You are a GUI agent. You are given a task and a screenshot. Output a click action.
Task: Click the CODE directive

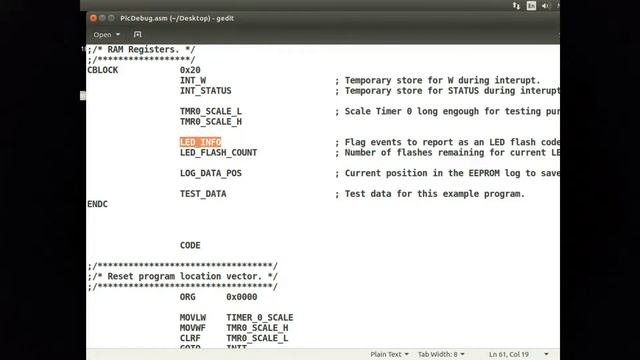[x=190, y=245]
